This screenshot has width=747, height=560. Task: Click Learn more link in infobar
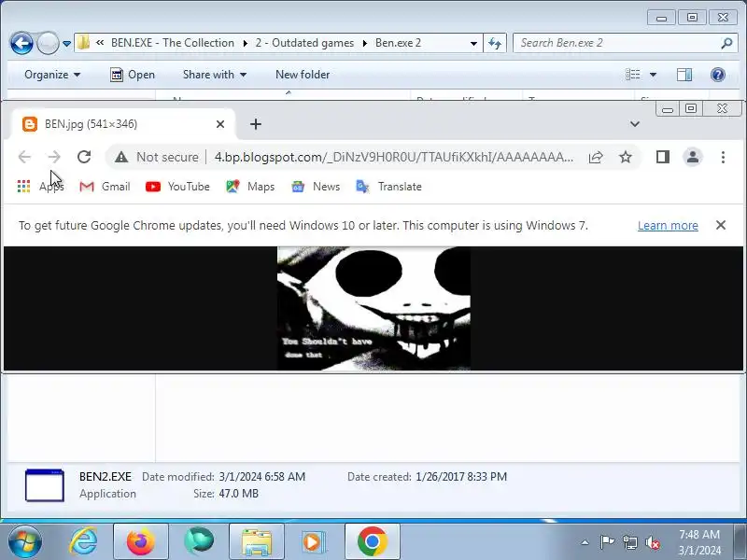[668, 225]
